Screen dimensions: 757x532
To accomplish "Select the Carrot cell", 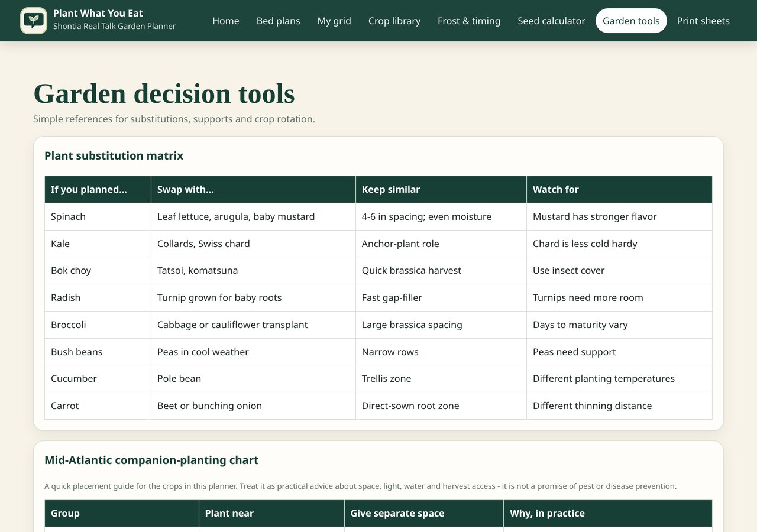I will (98, 406).
